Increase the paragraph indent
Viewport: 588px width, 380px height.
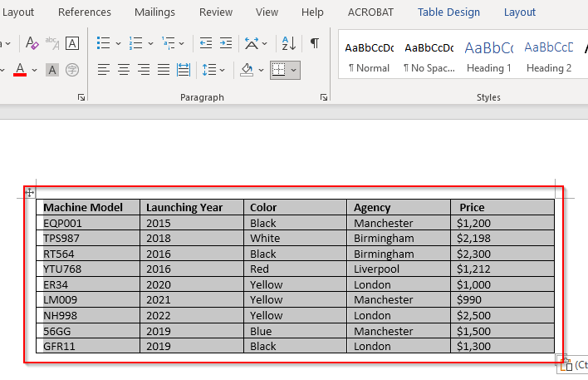point(226,43)
